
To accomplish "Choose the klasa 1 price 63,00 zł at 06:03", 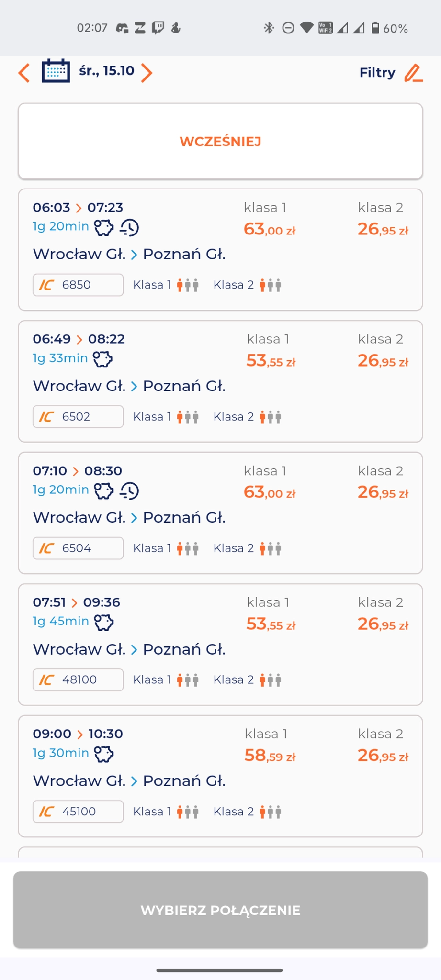I will (x=270, y=230).
